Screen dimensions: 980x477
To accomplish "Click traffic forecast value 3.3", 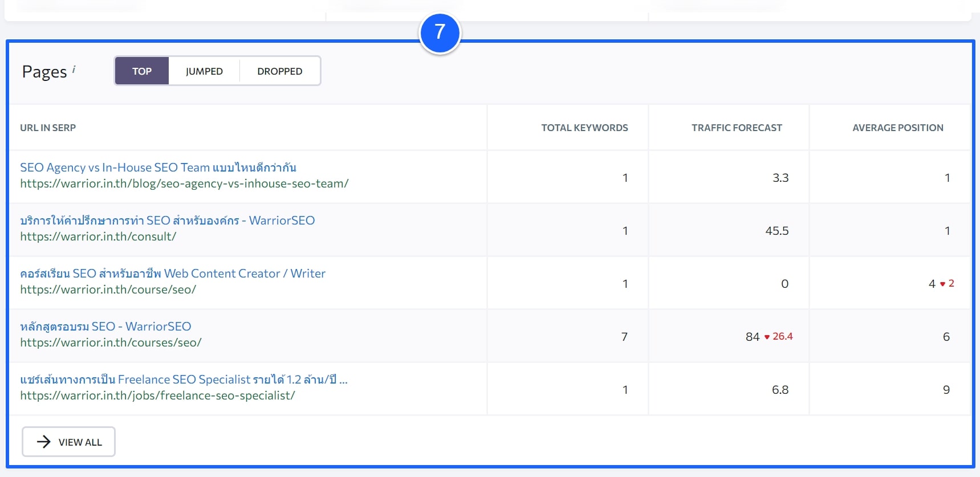I will (780, 178).
